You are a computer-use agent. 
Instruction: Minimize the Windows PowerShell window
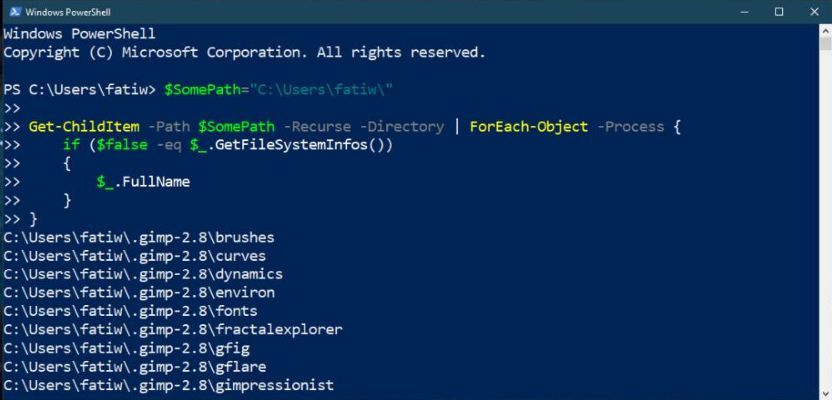pyautogui.click(x=744, y=11)
